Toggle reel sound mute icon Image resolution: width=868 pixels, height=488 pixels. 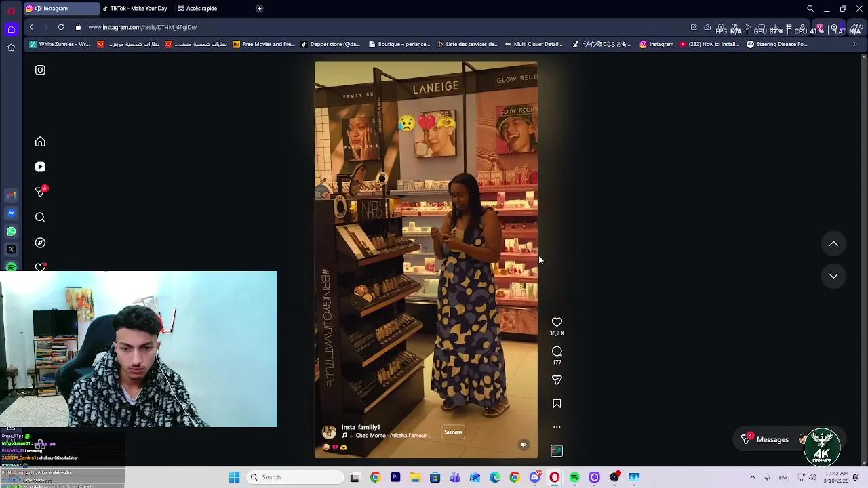(524, 445)
